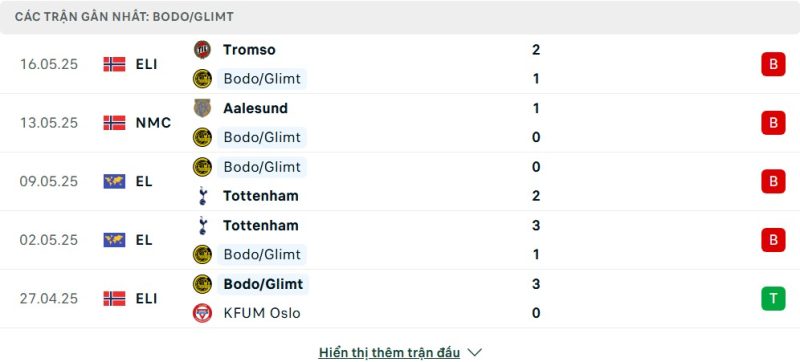Click Norway flag next to NMC
Image resolution: width=800 pixels, height=362 pixels.
point(114,123)
